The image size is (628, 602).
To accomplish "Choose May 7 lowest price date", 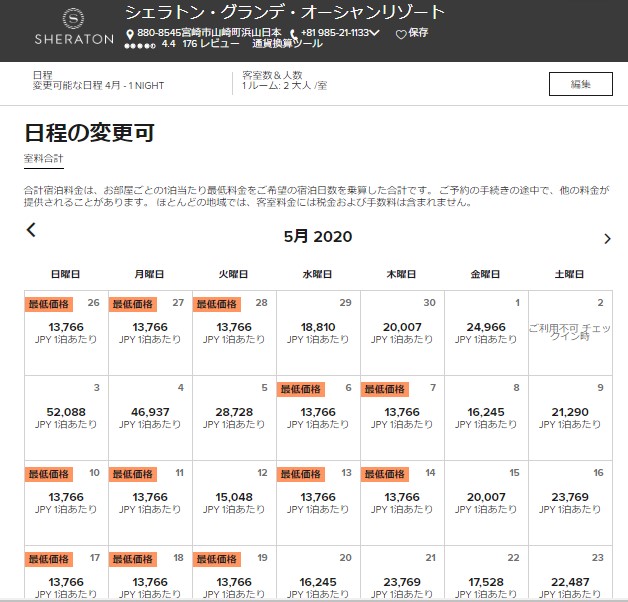I will click(x=402, y=418).
